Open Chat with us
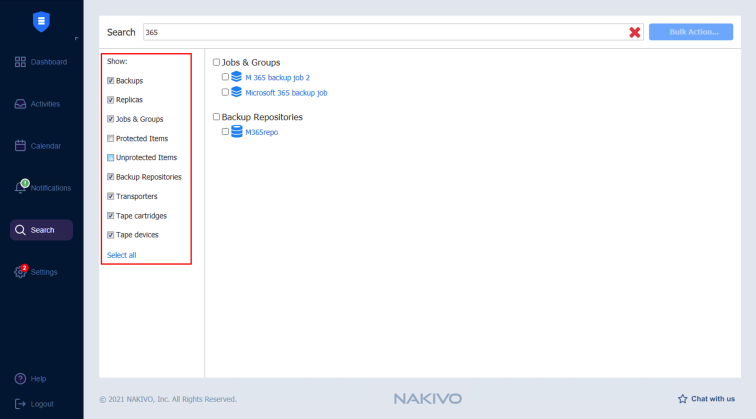 706,398
